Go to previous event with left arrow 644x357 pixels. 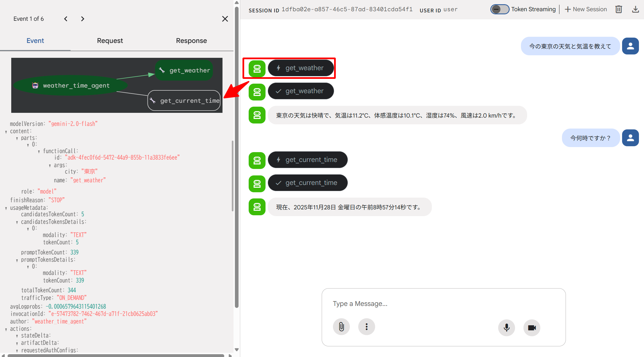(65, 19)
